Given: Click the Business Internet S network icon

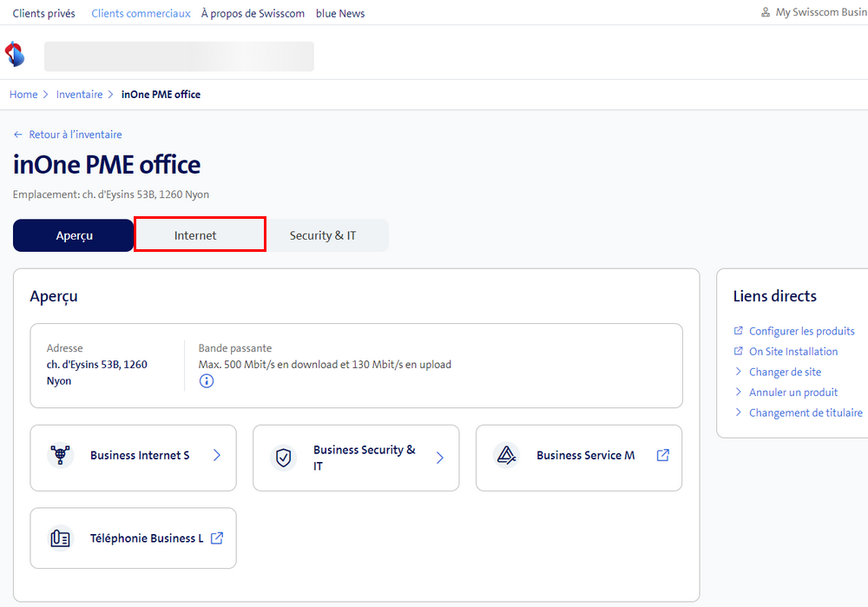Looking at the screenshot, I should tap(60, 456).
